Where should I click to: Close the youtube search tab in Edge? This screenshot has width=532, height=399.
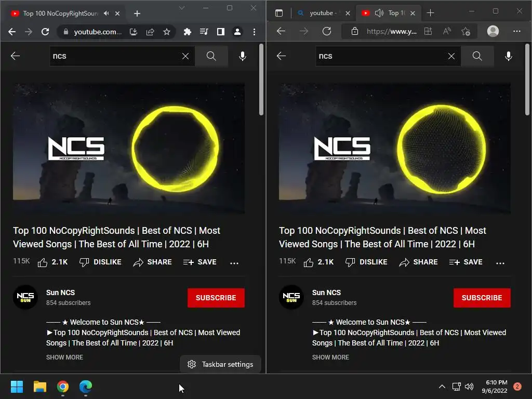[348, 13]
